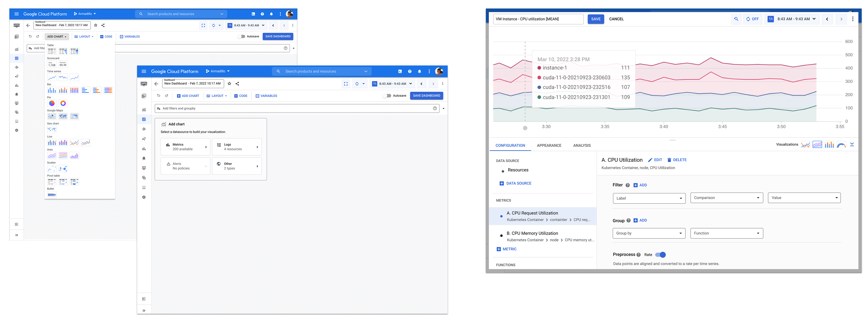Select the first Scorecard showing 1,168
This screenshot has height=324, width=868.
pyautogui.click(x=52, y=64)
